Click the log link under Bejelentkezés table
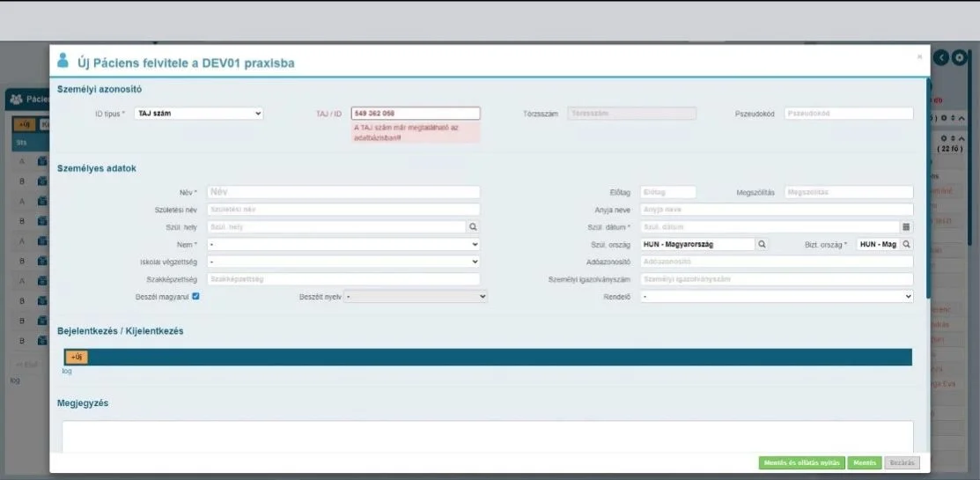 [67, 372]
